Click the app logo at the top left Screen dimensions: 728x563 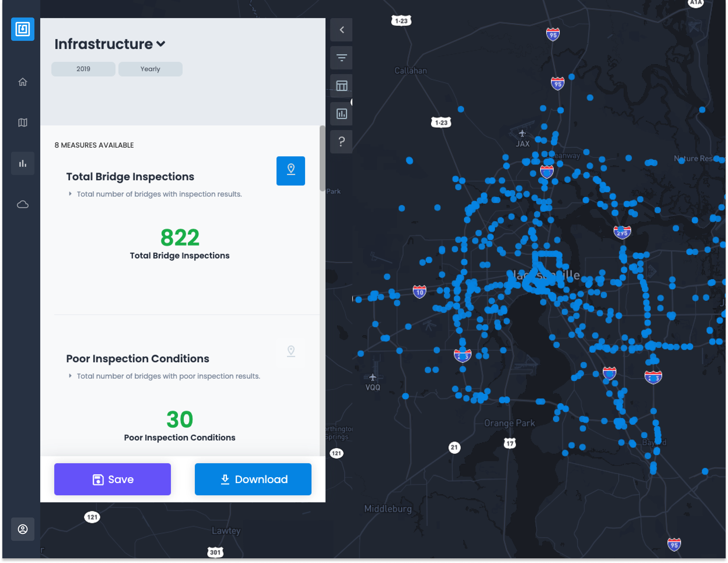click(23, 29)
